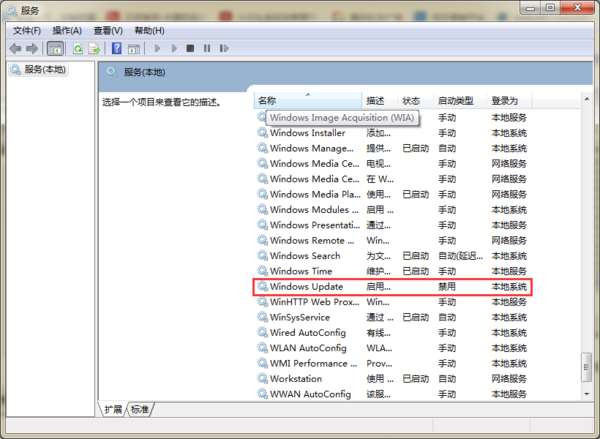Click the Refresh toolbar icon
Viewport: 600px width, 439px height.
78,49
